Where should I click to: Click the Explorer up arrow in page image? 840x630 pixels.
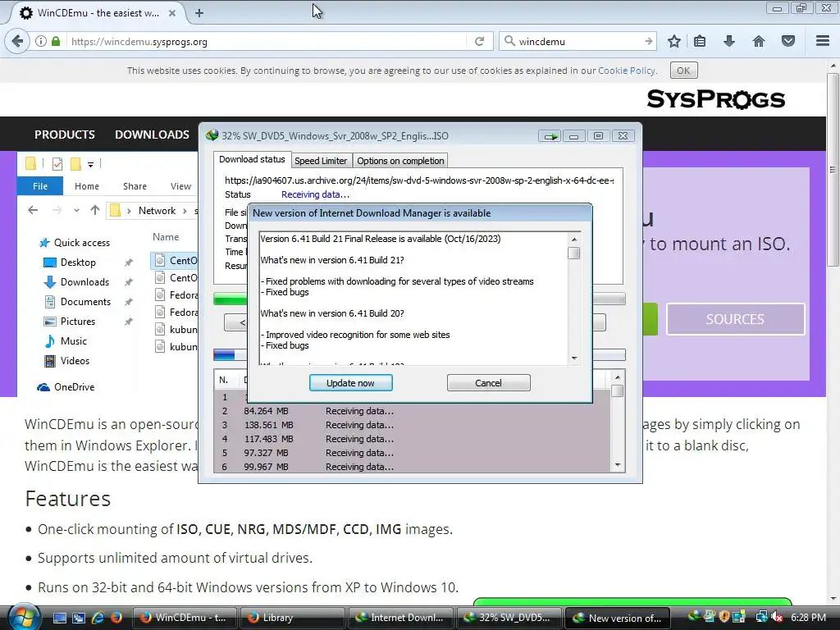tap(95, 211)
